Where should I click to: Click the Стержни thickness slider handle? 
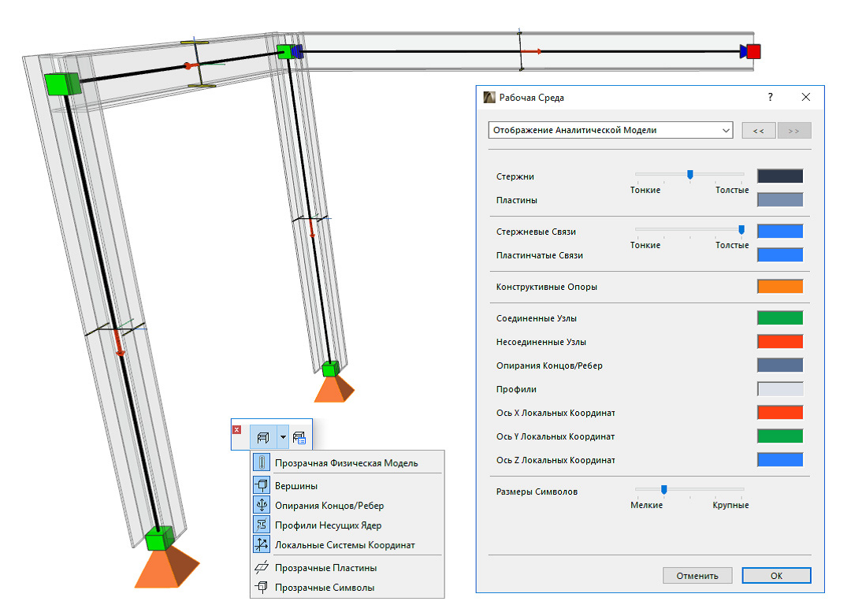tap(690, 176)
